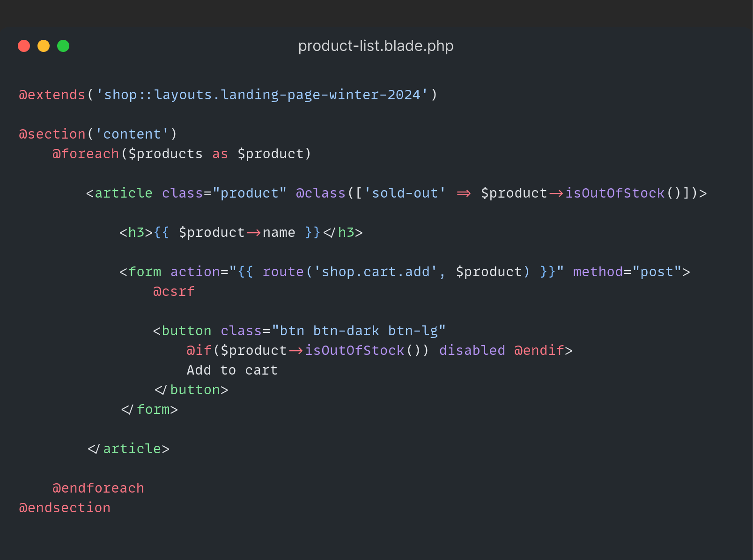Click the red close window button
Image resolution: width=753 pixels, height=560 pixels.
(x=24, y=46)
